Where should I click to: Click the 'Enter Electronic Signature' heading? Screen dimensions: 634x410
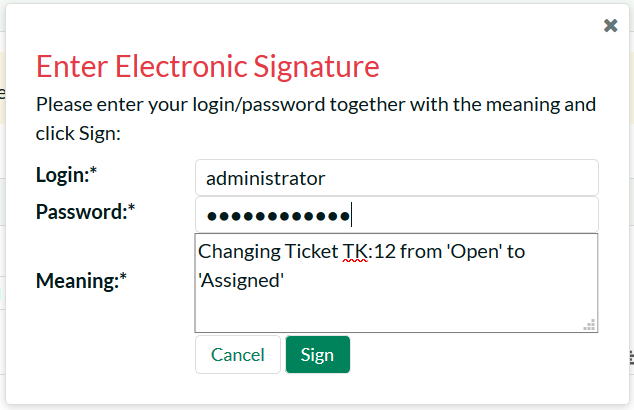coord(208,67)
